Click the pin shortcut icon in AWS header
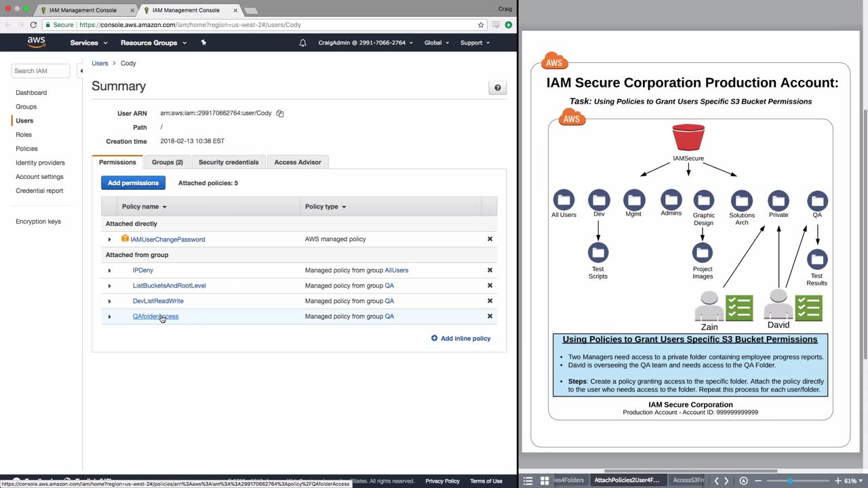Viewport: 868px width, 488px height. [203, 43]
